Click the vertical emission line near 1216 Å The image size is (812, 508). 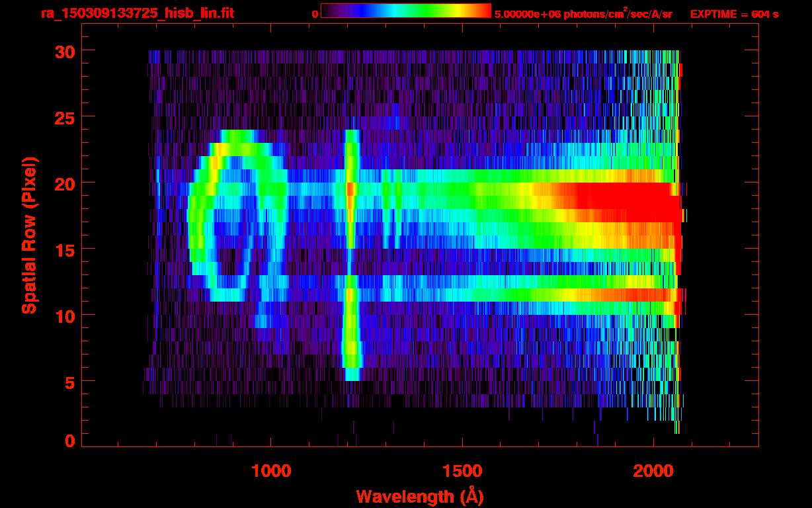[x=351, y=255]
